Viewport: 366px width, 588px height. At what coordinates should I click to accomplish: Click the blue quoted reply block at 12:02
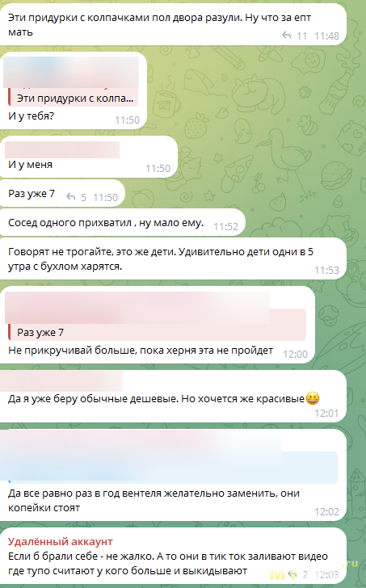[x=173, y=467]
